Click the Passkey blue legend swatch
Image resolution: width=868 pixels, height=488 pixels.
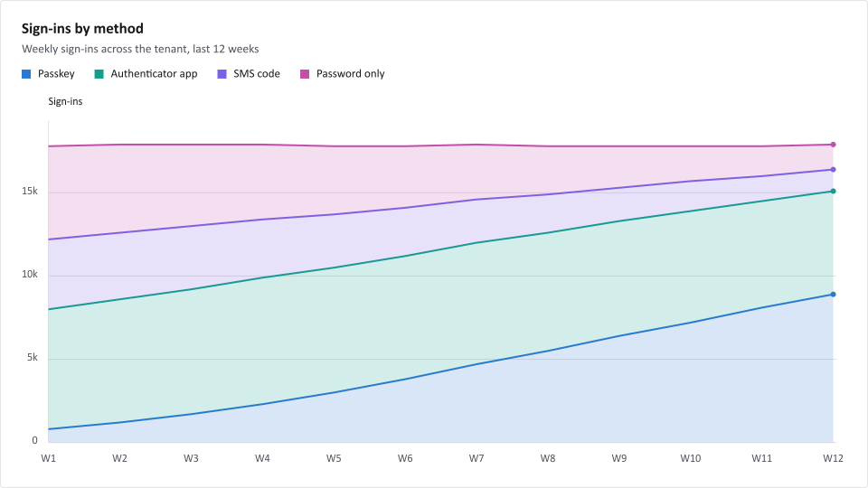(x=26, y=74)
